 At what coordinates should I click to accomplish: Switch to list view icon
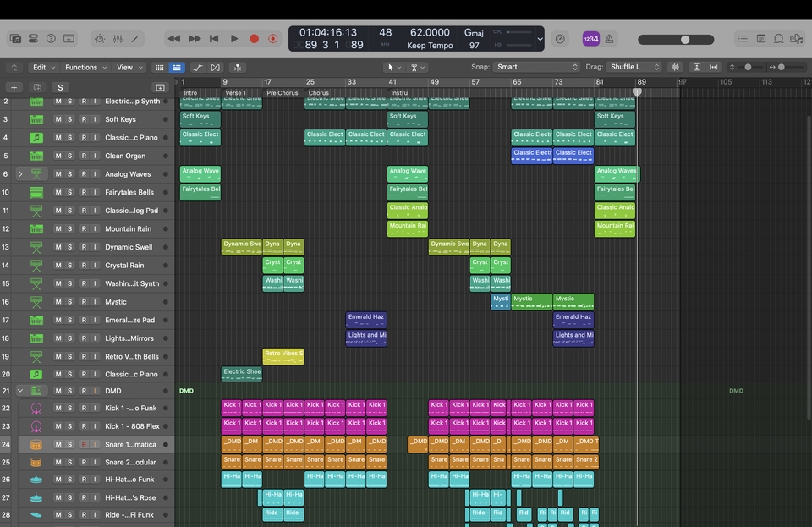[x=177, y=68]
